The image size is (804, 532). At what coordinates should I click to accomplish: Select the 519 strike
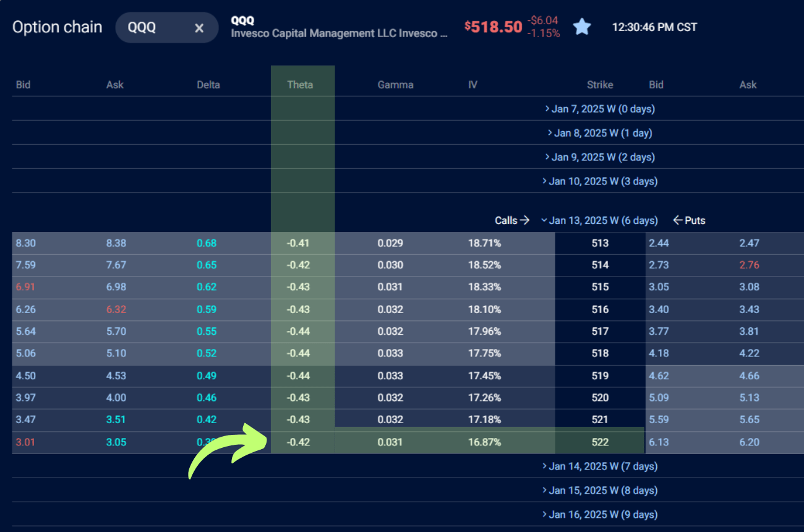coord(600,375)
